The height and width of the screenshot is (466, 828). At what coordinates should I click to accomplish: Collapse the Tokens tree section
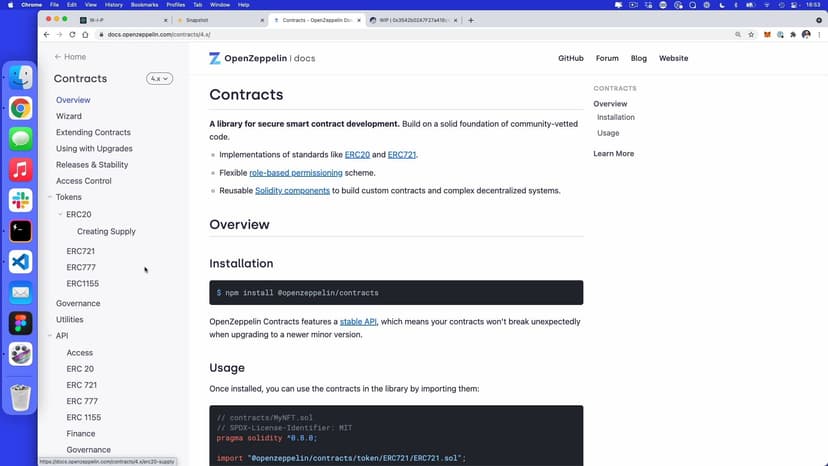click(50, 198)
